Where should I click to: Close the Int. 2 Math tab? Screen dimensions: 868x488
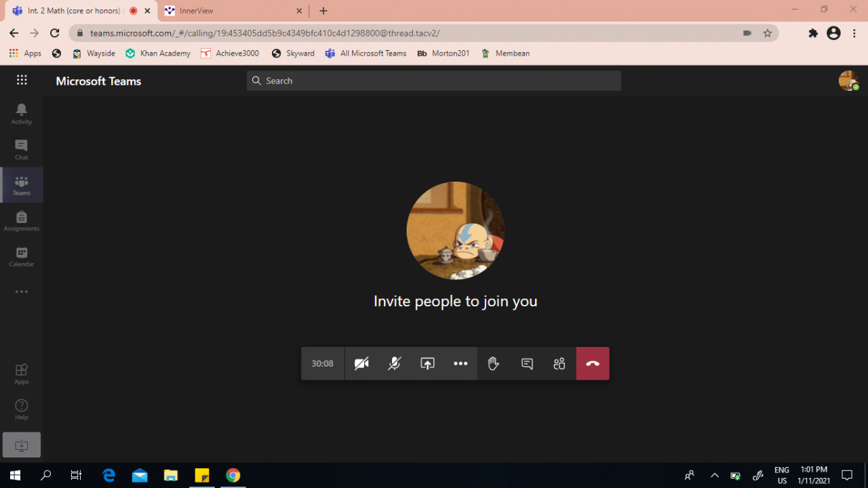click(x=147, y=11)
